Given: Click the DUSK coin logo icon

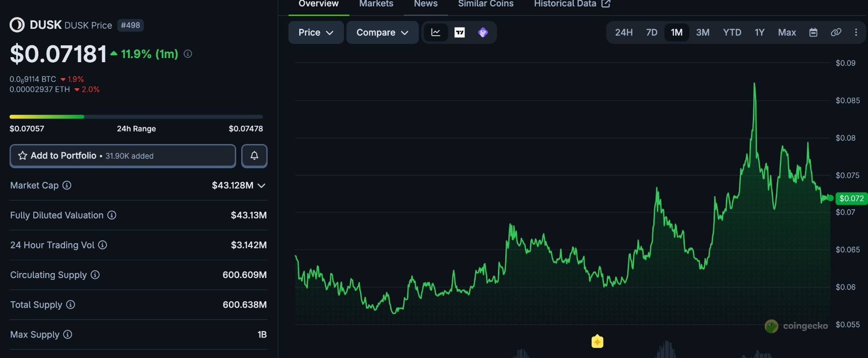Looking at the screenshot, I should point(17,25).
